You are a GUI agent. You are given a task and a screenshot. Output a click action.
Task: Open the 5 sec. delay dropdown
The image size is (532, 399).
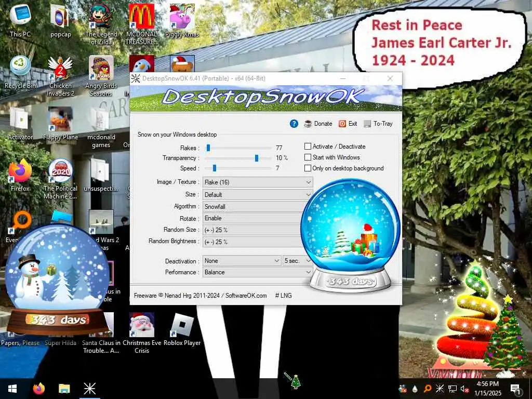click(x=297, y=261)
